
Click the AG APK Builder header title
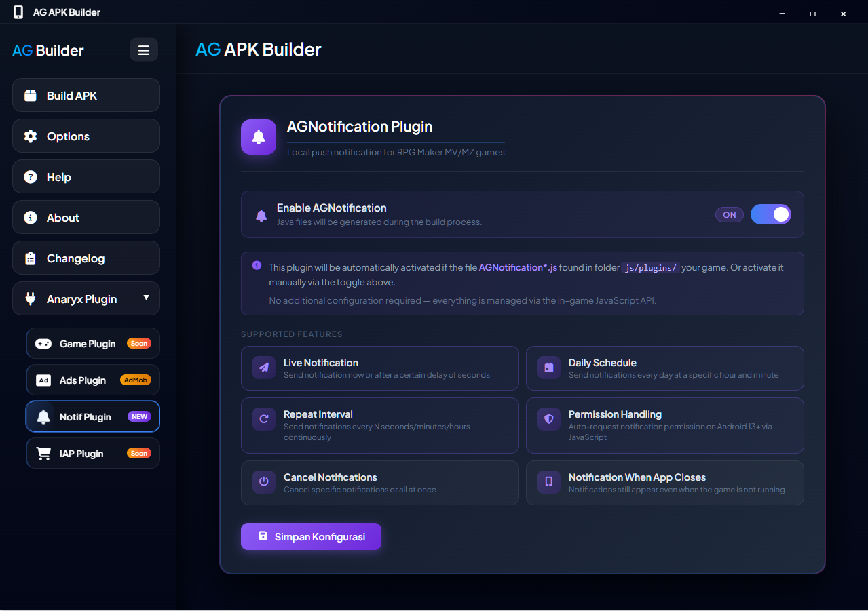259,49
